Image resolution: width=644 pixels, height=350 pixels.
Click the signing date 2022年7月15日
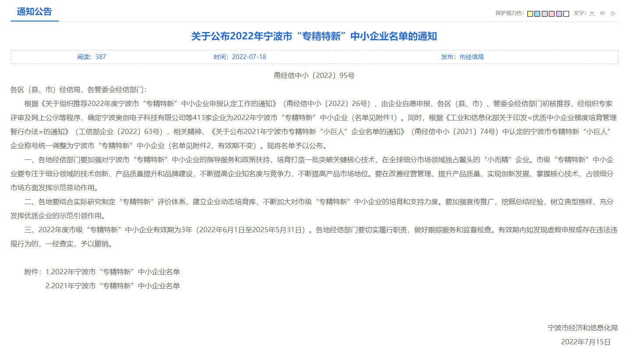[586, 342]
